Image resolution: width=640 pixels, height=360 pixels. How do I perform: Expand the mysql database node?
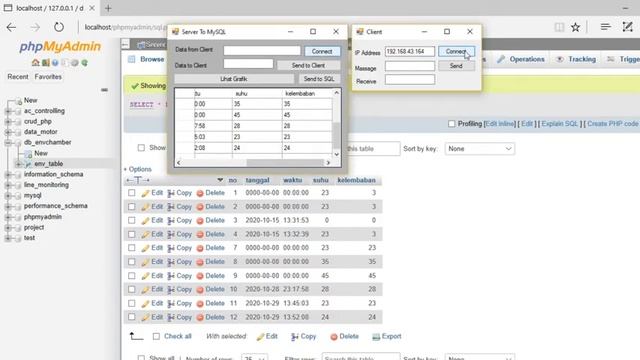8,196
